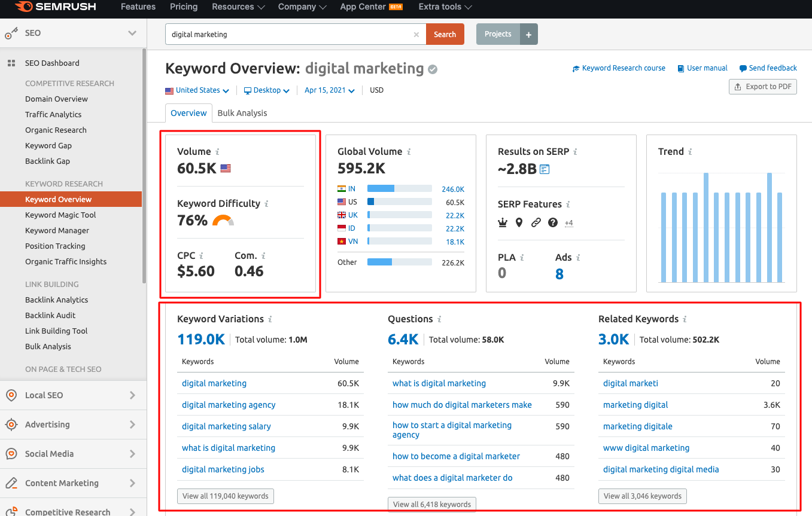Screen dimensions: 812x516
Task: Click the Projects button
Action: [x=498, y=35]
